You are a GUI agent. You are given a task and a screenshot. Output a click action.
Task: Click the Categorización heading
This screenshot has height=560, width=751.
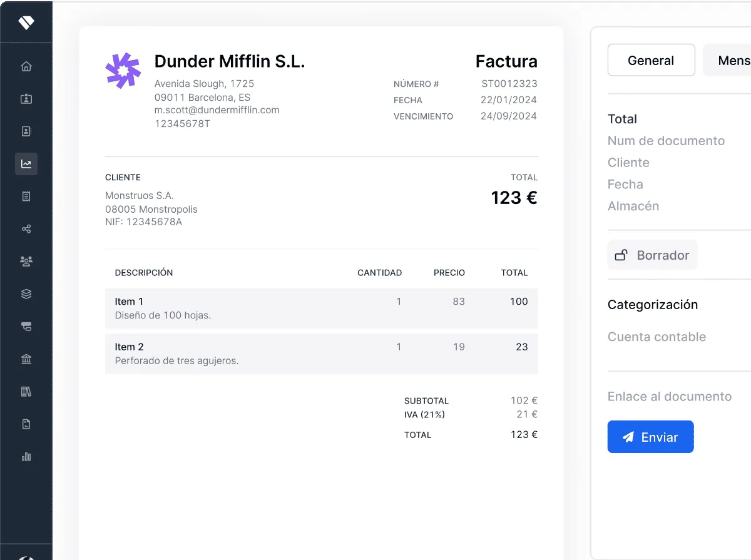[653, 305]
